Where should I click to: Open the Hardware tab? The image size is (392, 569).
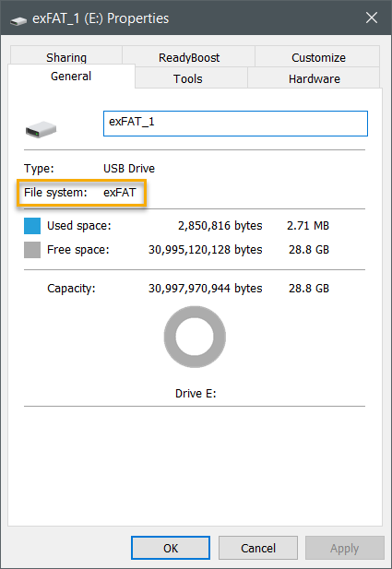(x=314, y=78)
